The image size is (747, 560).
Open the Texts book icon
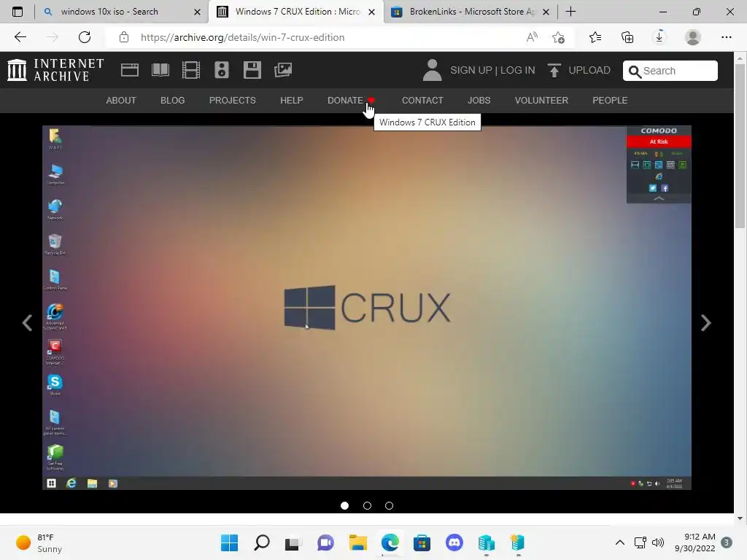tap(160, 70)
